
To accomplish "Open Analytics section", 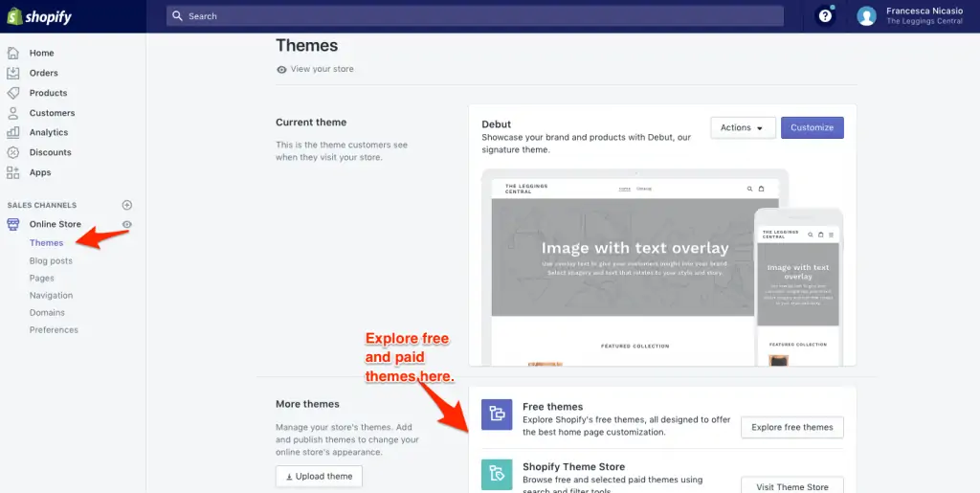I will (49, 132).
